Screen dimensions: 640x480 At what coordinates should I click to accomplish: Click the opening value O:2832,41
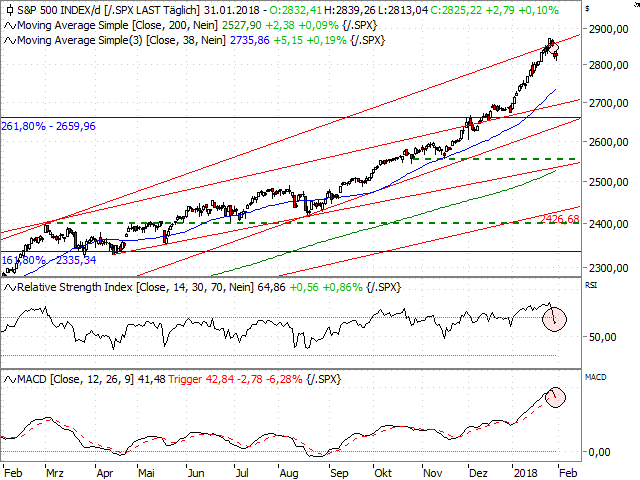point(296,10)
